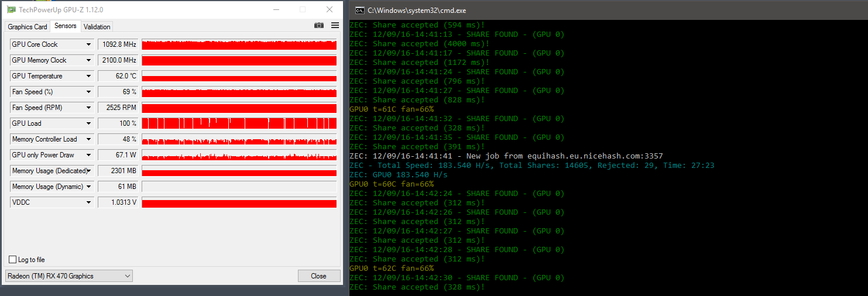Click the 2525 RPM fan value
The height and width of the screenshot is (296, 868).
pos(118,108)
